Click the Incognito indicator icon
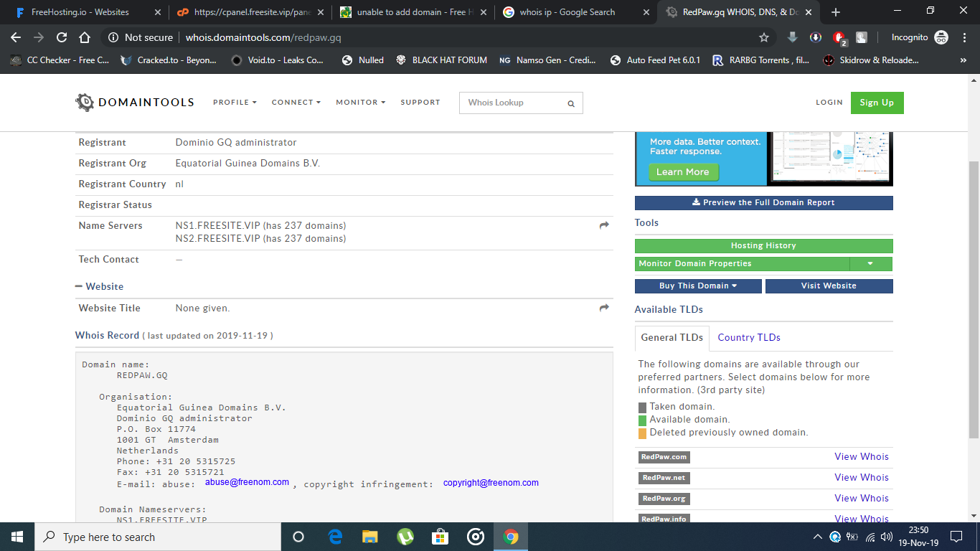This screenshot has width=980, height=551. [x=941, y=37]
